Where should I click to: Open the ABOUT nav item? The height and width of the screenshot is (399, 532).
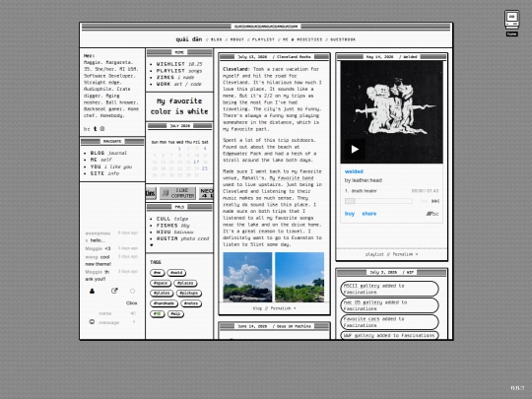pyautogui.click(x=237, y=39)
